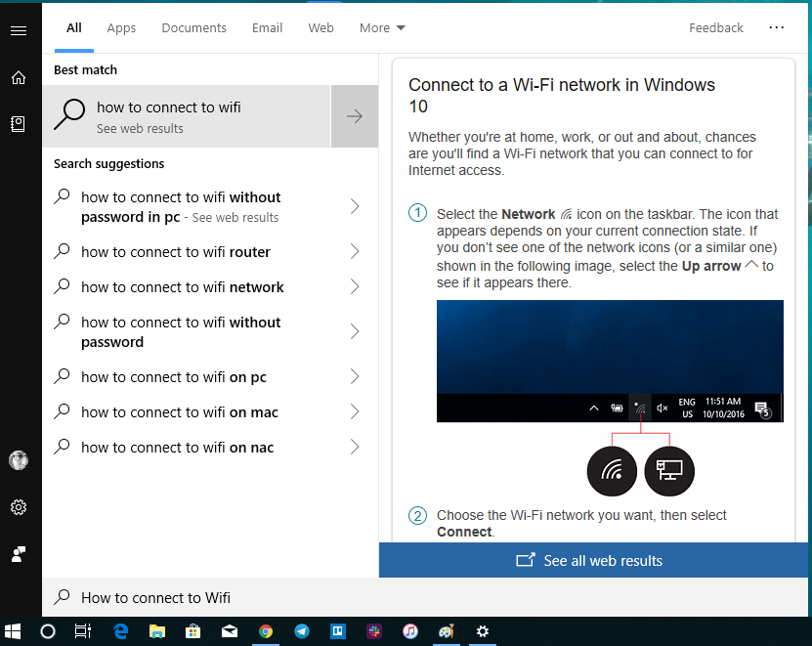Open Cortana settings gear icon

(18, 507)
